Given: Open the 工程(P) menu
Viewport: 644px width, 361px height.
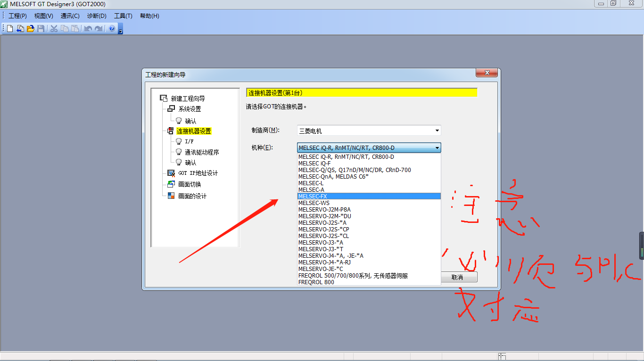Looking at the screenshot, I should tap(17, 16).
